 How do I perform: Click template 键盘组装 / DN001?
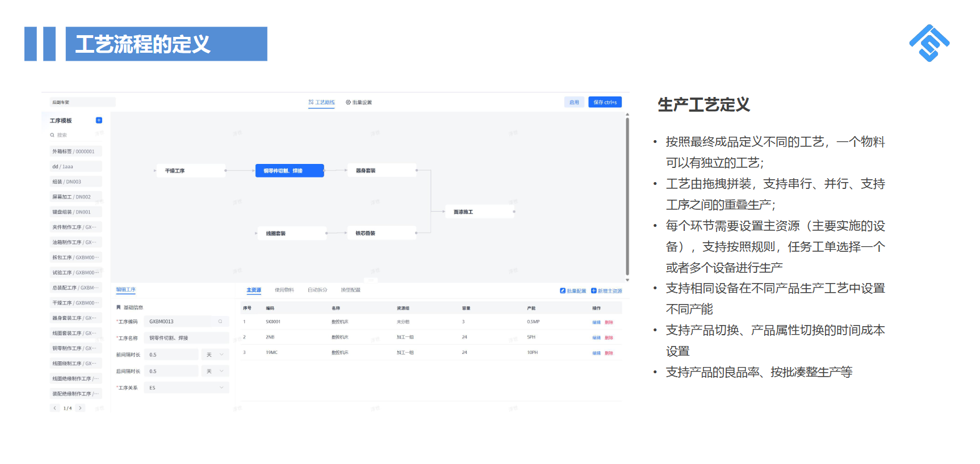(76, 212)
